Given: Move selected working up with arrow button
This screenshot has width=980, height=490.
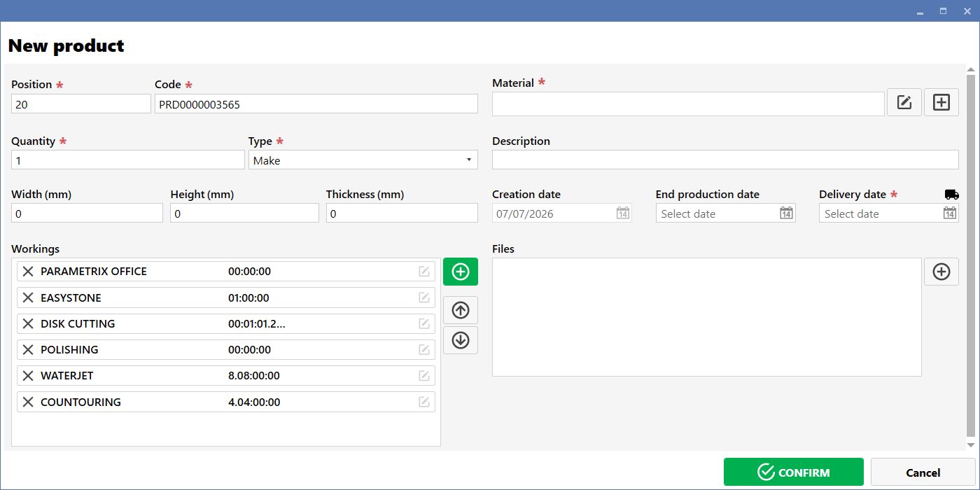Looking at the screenshot, I should (461, 309).
